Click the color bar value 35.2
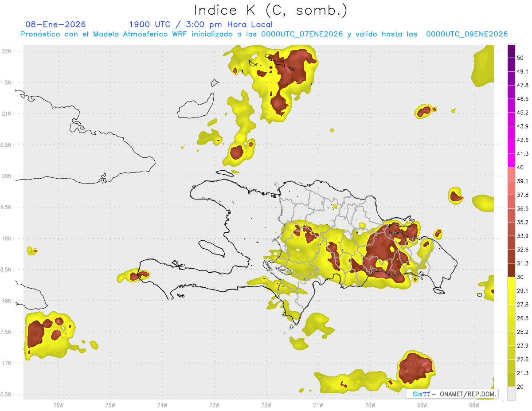The height and width of the screenshot is (411, 532). coord(523,222)
